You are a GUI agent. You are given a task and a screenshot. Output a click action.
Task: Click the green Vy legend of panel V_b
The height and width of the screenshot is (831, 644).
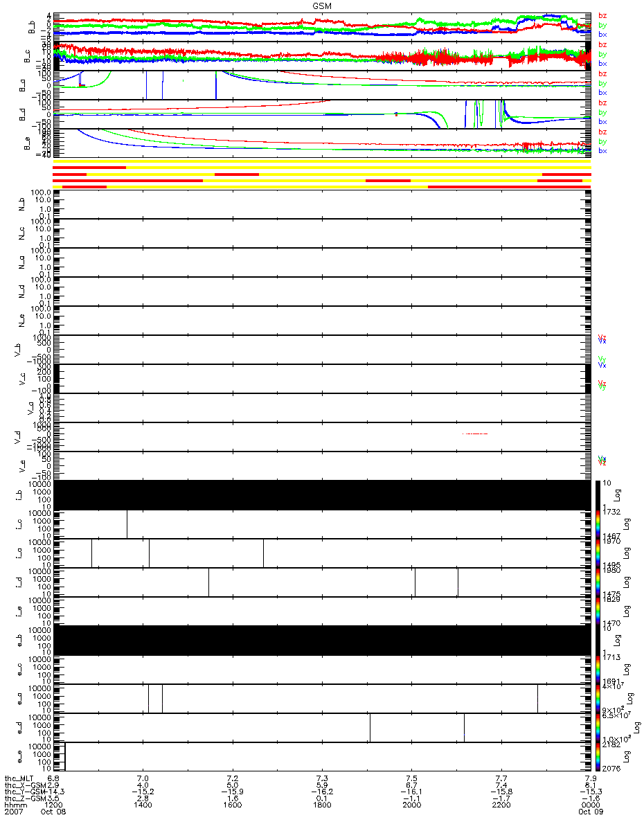pyautogui.click(x=602, y=359)
